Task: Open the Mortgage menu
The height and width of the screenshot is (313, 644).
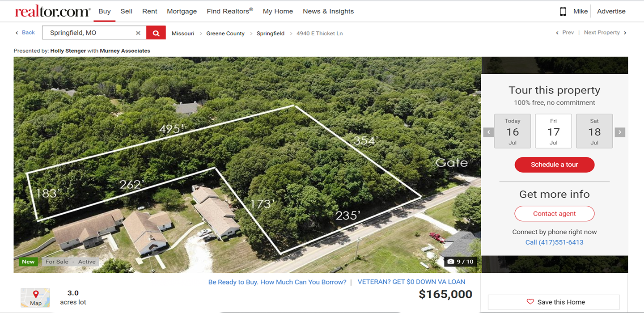Action: pyautogui.click(x=182, y=12)
